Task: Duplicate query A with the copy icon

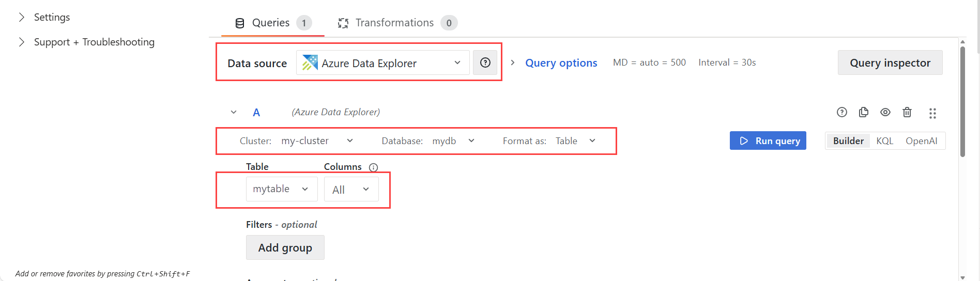Action: coord(864,112)
